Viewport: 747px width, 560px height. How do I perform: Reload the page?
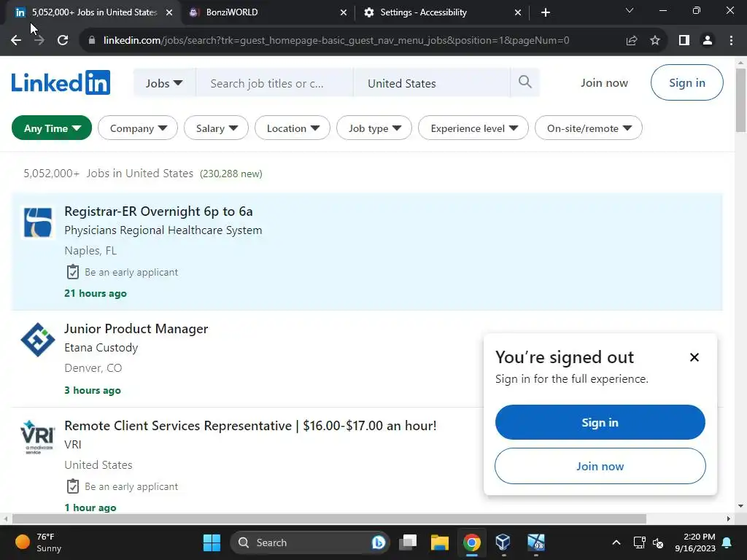pyautogui.click(x=63, y=41)
